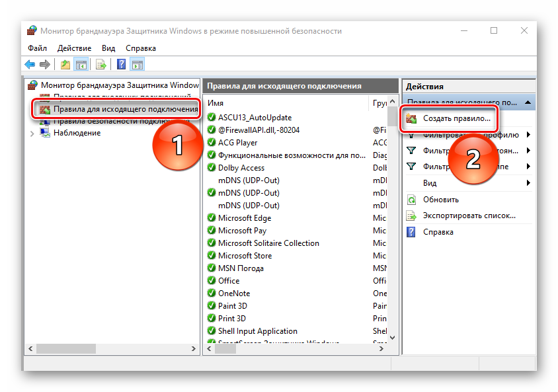The image size is (558, 392).
Task: Select the Paint 3D outbound rule
Action: (233, 306)
